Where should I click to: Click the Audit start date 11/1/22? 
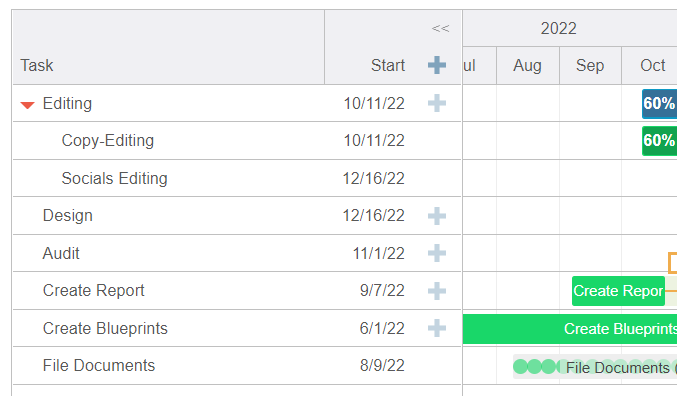click(x=379, y=253)
